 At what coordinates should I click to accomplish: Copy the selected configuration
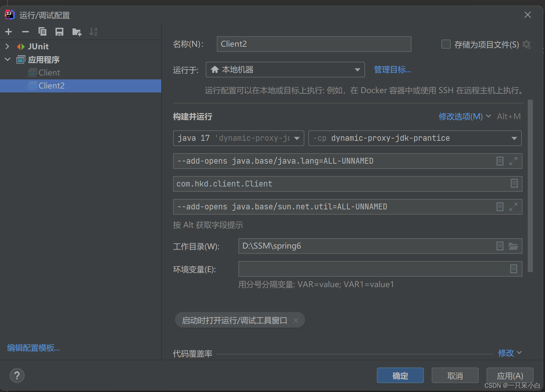42,32
